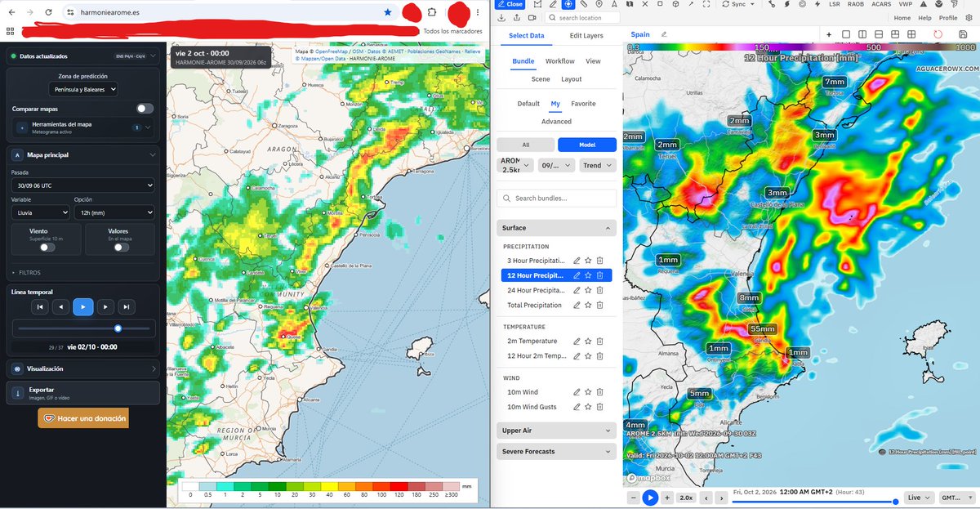Collapse the Mapa principal section
Viewport: 980px width, 509px height.
(x=82, y=154)
